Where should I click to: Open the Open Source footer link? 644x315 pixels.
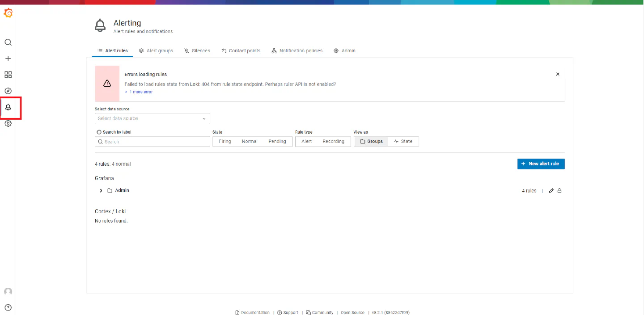pyautogui.click(x=352, y=313)
